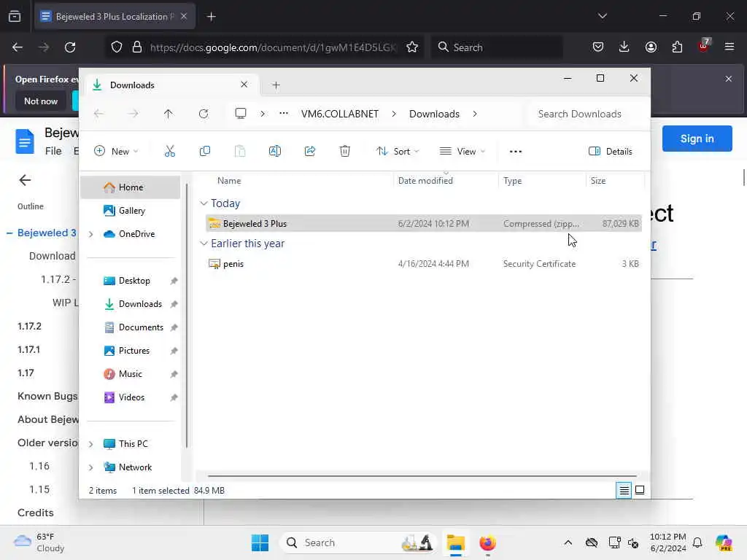The width and height of the screenshot is (747, 560).
Task: Click the Firefox taskbar icon
Action: (x=487, y=542)
